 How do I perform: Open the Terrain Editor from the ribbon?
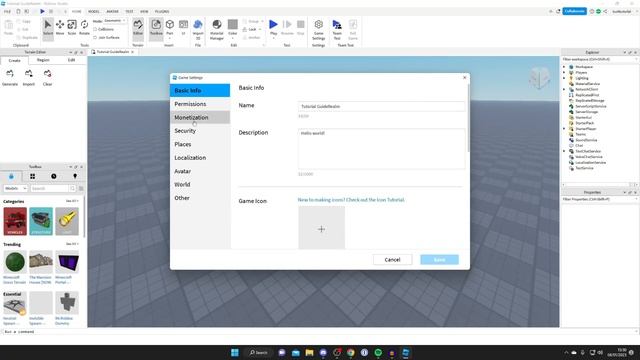click(x=138, y=28)
